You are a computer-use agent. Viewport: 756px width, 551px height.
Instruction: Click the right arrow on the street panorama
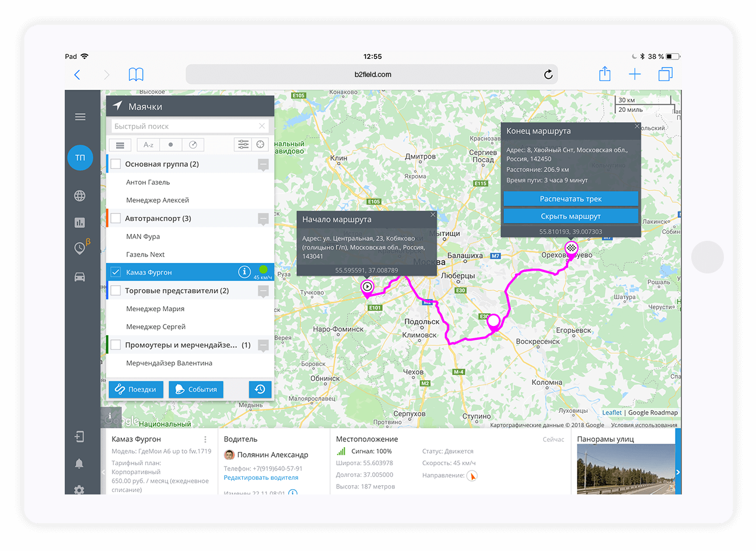(678, 472)
